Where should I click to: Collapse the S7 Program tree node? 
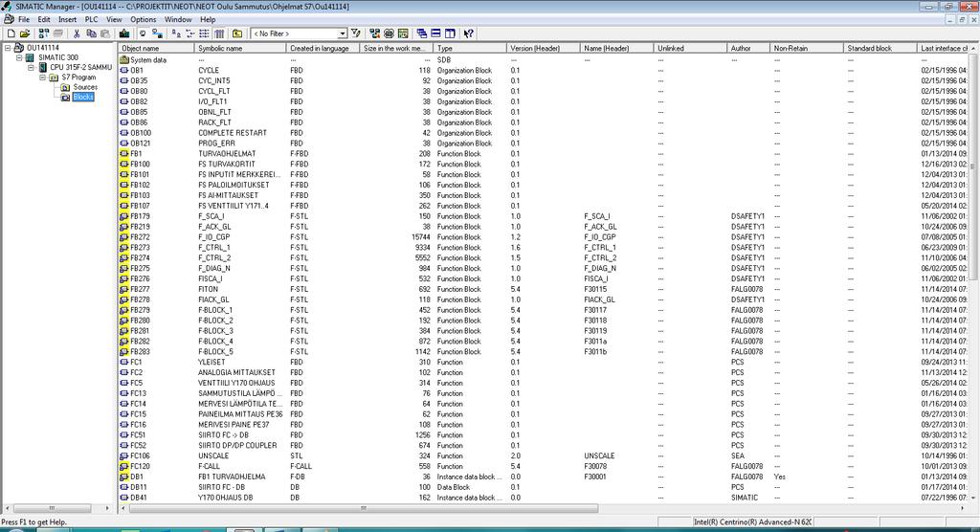[x=42, y=78]
